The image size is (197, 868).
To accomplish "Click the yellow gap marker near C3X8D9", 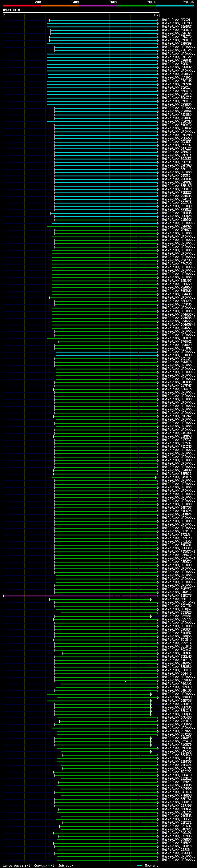I will pyautogui.click(x=125, y=682).
